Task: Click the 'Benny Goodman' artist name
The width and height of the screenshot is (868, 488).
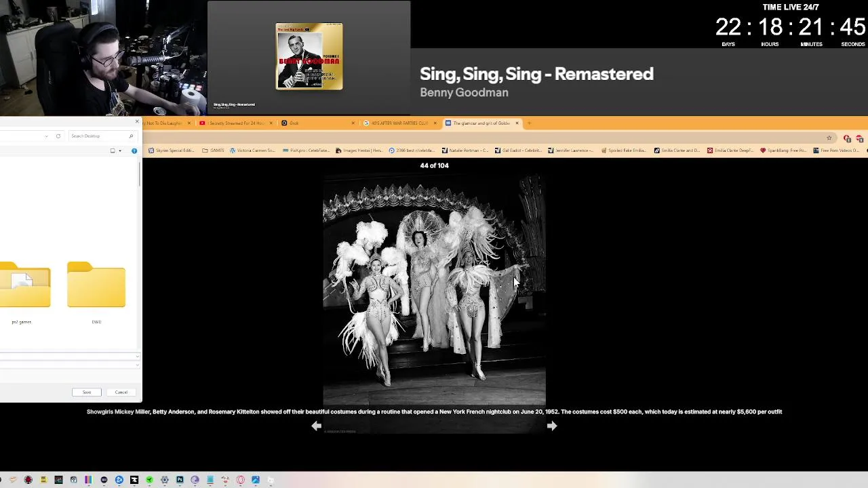Action: coord(464,92)
